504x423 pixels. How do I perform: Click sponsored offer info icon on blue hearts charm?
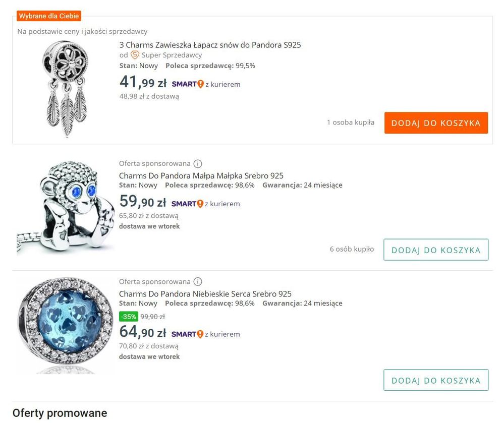(198, 281)
